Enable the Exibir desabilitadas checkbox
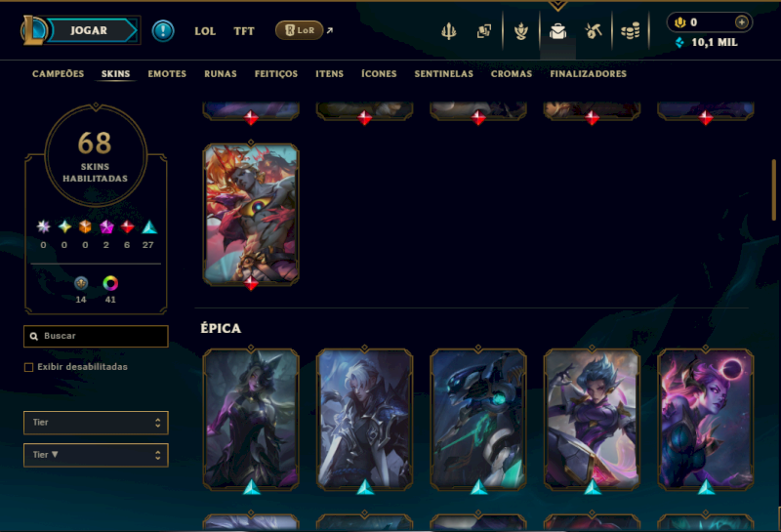This screenshot has width=781, height=532. point(29,367)
